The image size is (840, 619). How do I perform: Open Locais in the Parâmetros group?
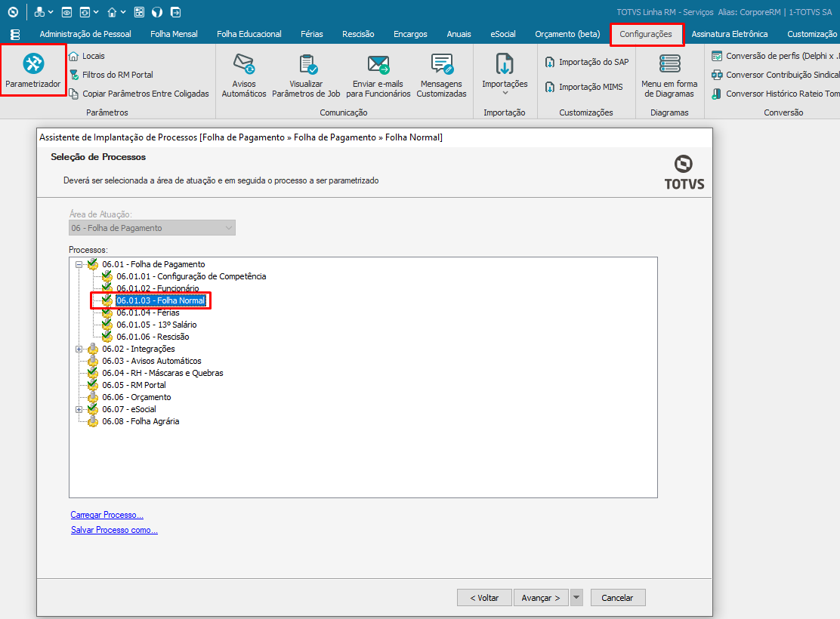coord(87,56)
